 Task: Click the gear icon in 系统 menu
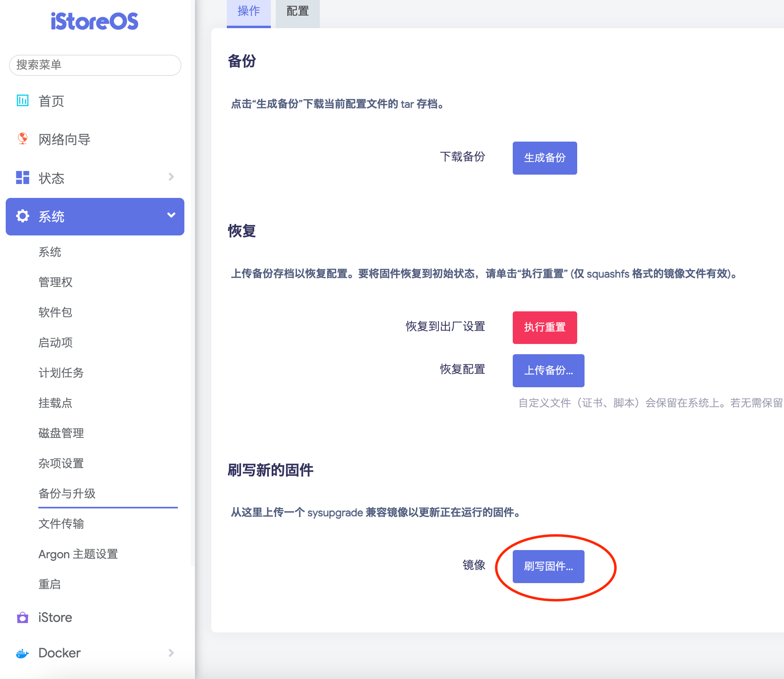pos(22,216)
